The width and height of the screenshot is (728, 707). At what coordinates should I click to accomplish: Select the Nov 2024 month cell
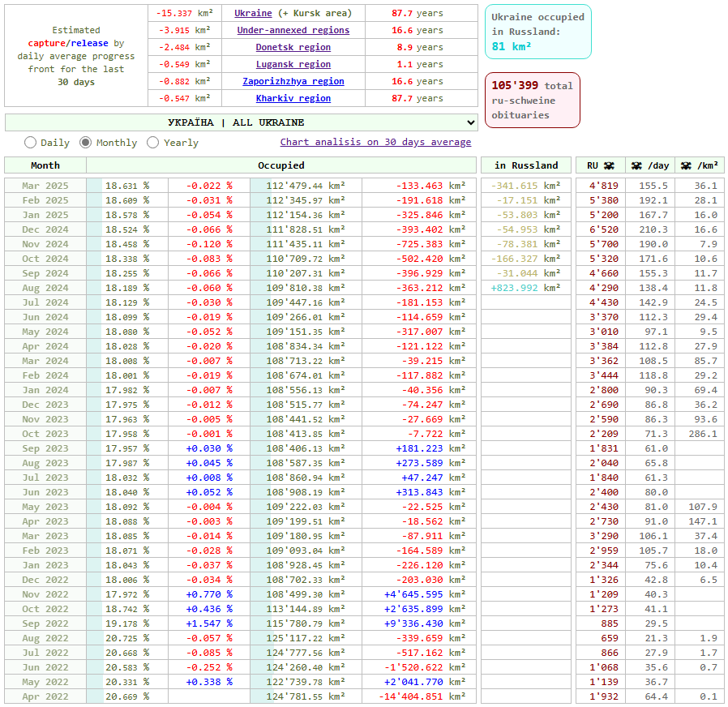pos(45,244)
